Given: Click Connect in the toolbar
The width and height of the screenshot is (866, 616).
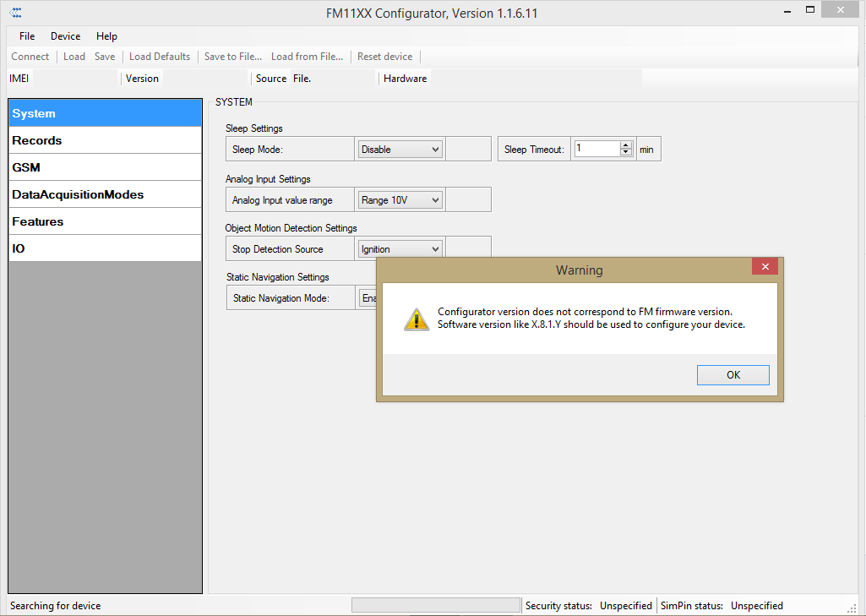Looking at the screenshot, I should [x=30, y=57].
